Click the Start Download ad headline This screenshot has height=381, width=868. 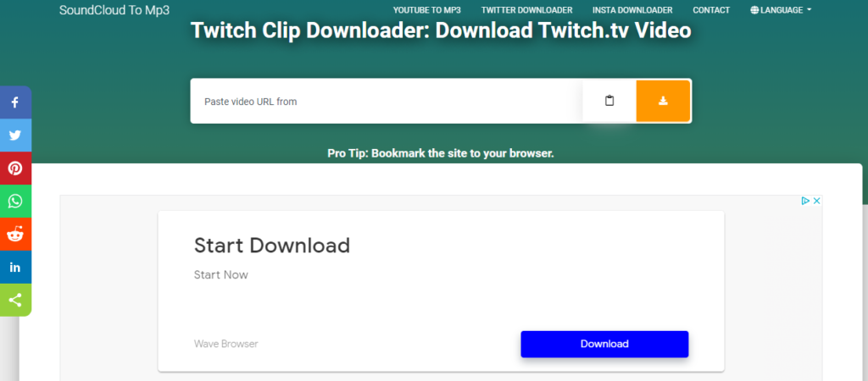coord(271,246)
